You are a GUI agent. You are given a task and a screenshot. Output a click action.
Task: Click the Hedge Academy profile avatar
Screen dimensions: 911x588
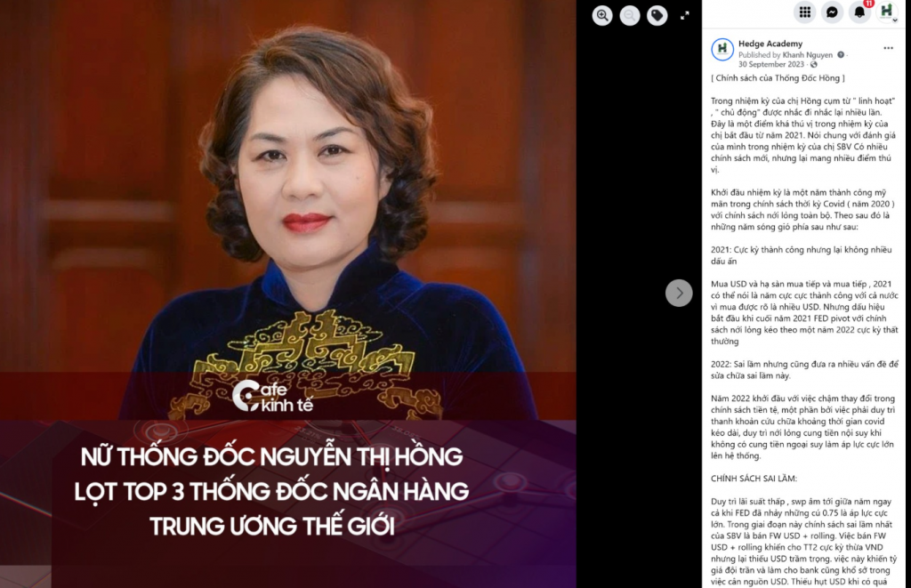pyautogui.click(x=722, y=50)
